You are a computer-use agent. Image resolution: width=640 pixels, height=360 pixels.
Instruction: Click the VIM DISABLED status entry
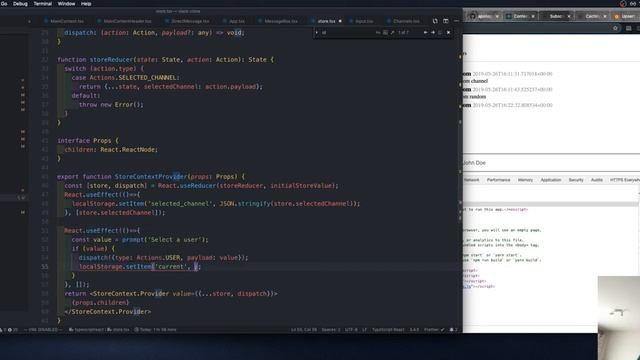click(43, 330)
